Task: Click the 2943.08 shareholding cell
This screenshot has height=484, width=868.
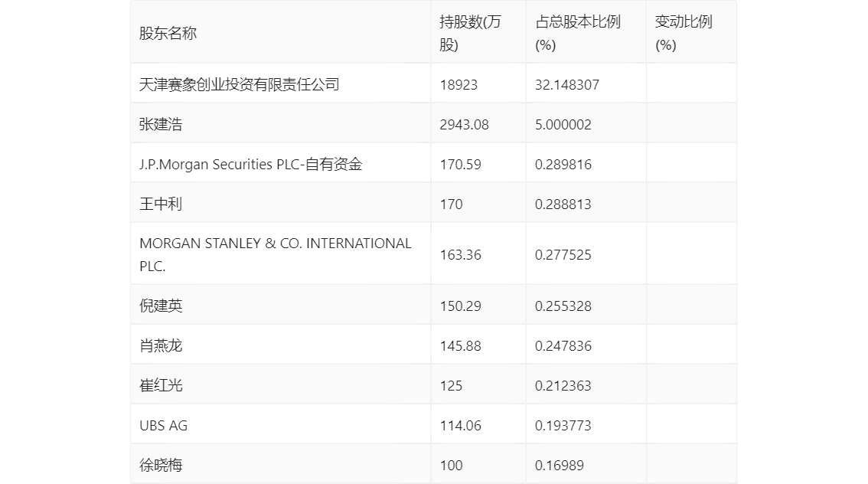Action: tap(464, 124)
